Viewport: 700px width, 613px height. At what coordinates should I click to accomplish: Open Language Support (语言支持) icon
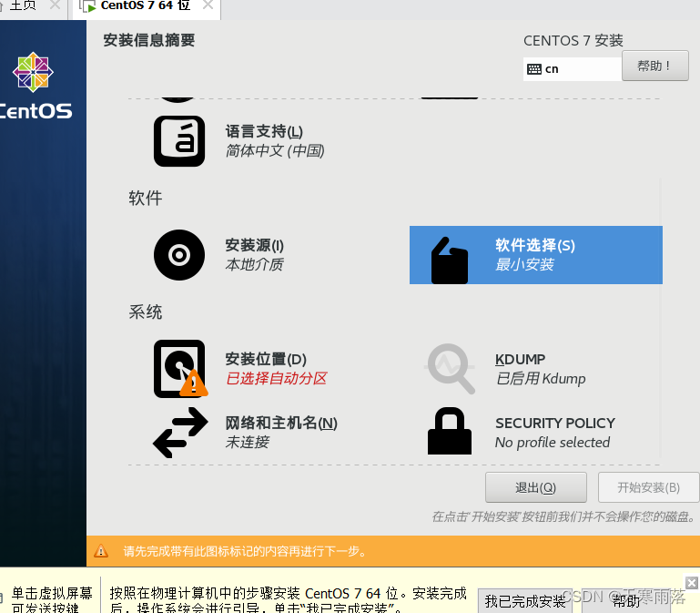pyautogui.click(x=179, y=141)
